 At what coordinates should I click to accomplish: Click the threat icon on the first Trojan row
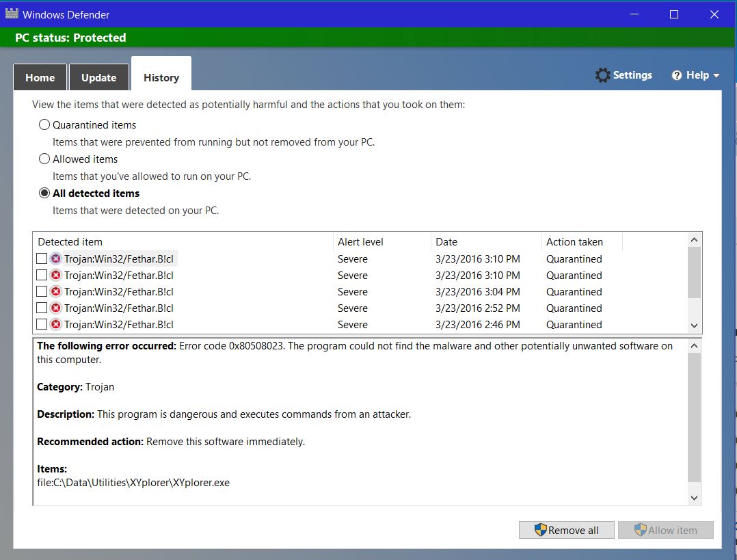pyautogui.click(x=55, y=258)
